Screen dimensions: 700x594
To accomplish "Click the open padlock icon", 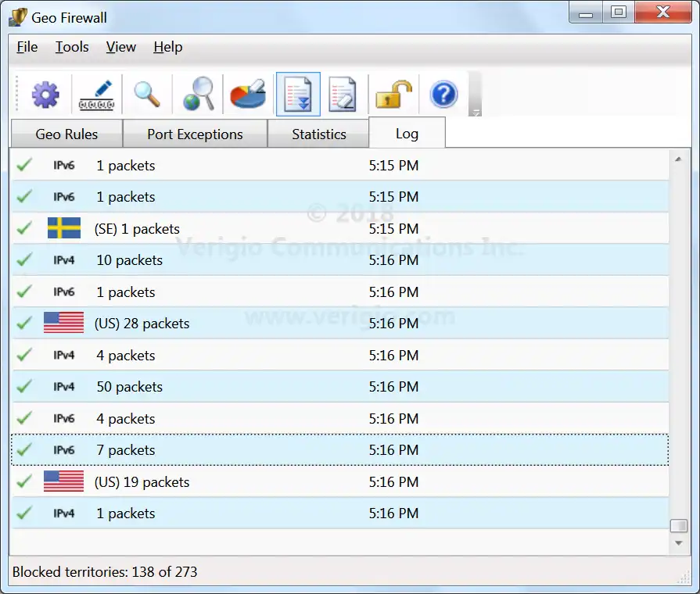I will [x=393, y=94].
